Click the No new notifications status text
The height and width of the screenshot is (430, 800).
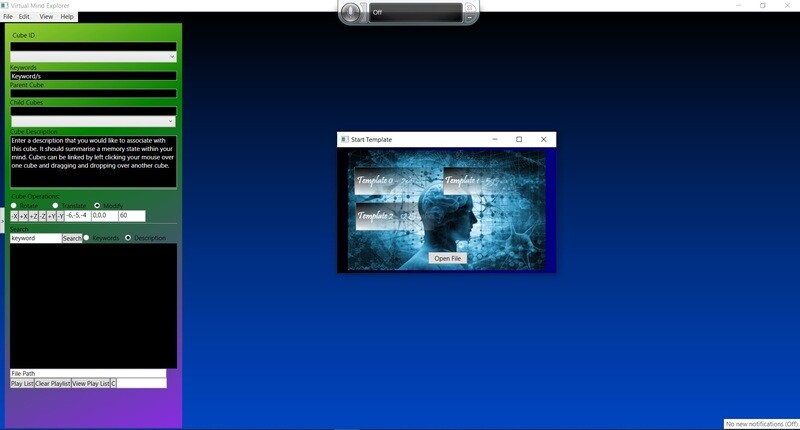click(762, 424)
